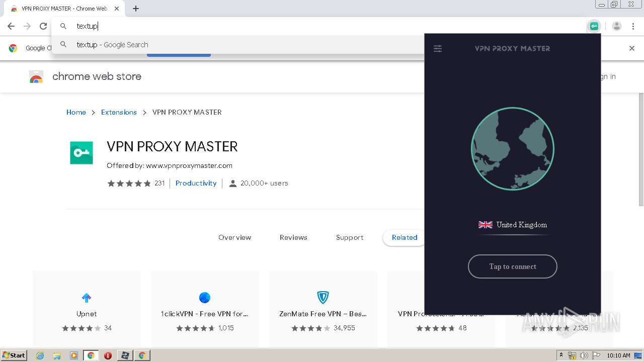The width and height of the screenshot is (644, 362).
Task: Click the globe graphic in VPN popup
Action: (x=513, y=149)
